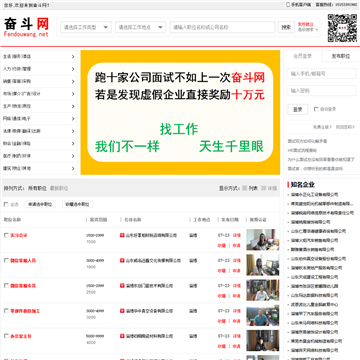
Task: Sort by 所有职位
Action: tap(37, 188)
